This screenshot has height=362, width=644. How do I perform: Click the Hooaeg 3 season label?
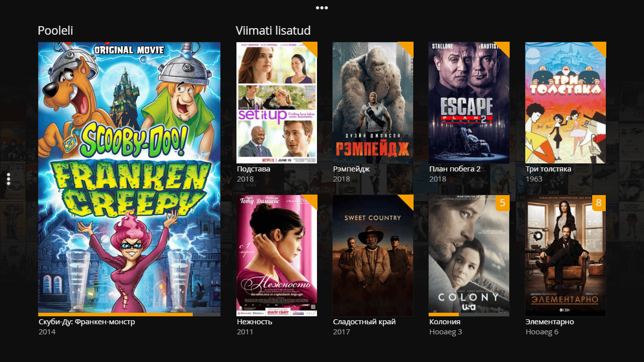tap(446, 332)
